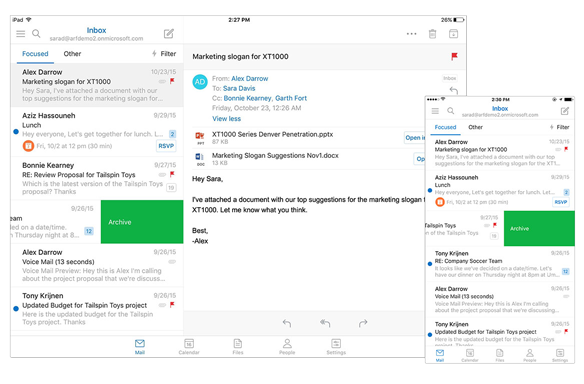Open Alex Darrow sender link

[250, 79]
